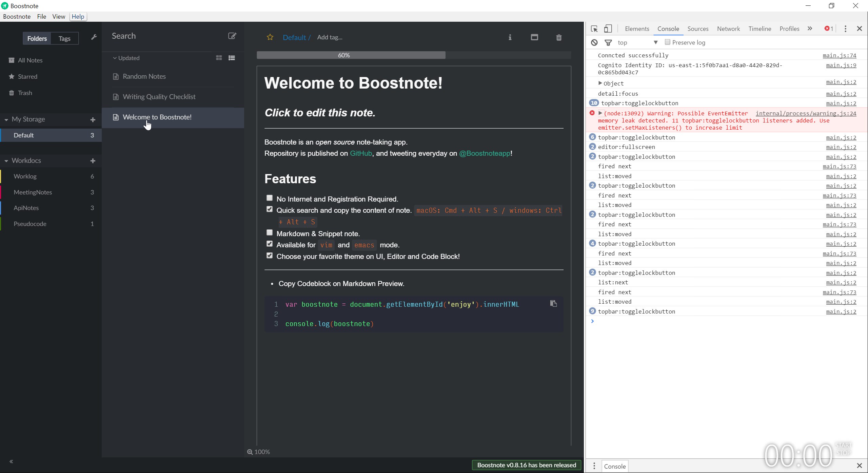The width and height of the screenshot is (868, 473).
Task: Open main.js:74 source link
Action: click(x=840, y=55)
